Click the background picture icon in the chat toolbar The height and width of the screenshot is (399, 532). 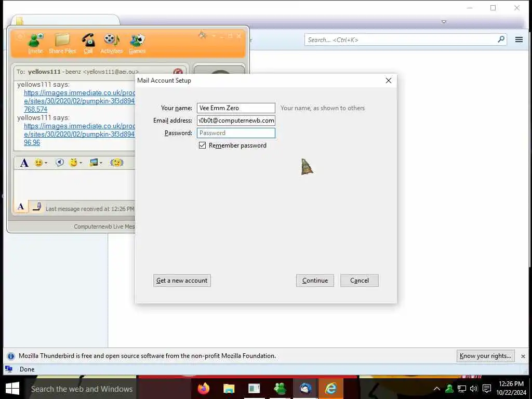[x=94, y=163]
